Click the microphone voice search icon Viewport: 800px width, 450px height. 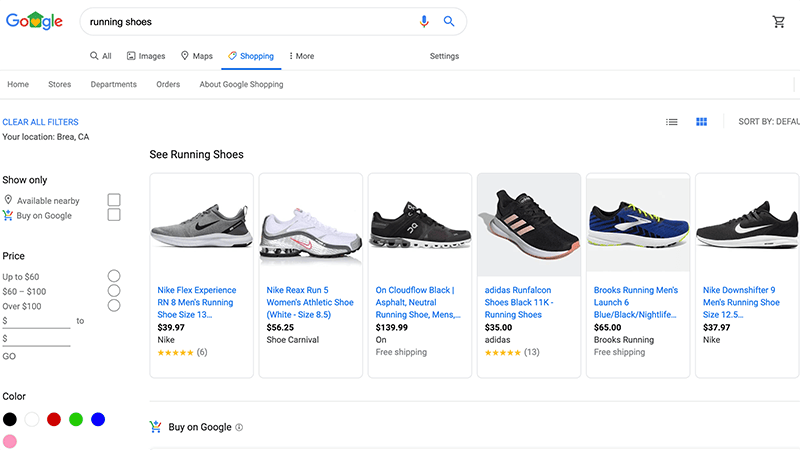(x=424, y=21)
